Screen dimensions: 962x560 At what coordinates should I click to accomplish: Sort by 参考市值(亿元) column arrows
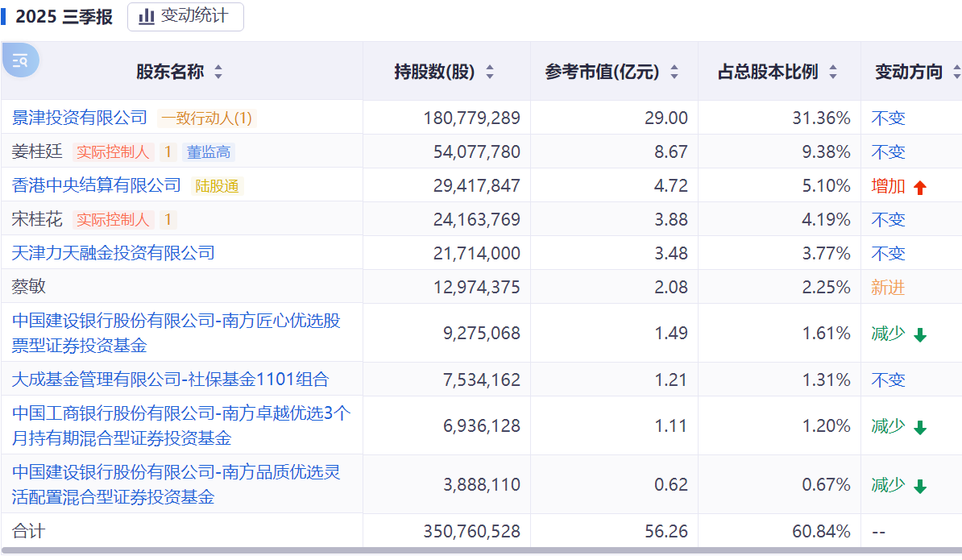coord(674,73)
